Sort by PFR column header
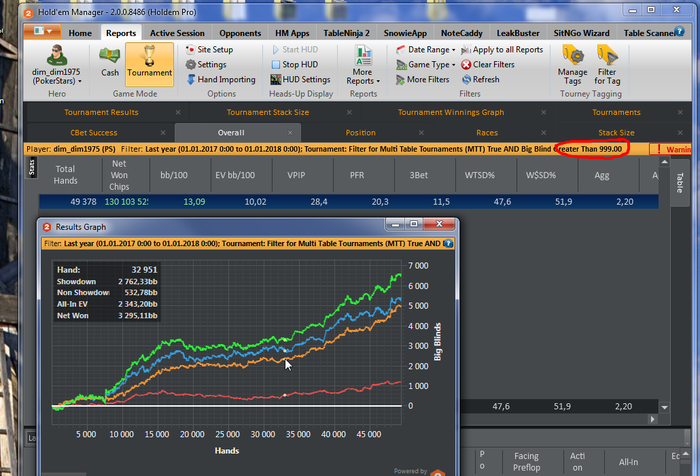Viewport: 700px width, 476px height. (357, 175)
